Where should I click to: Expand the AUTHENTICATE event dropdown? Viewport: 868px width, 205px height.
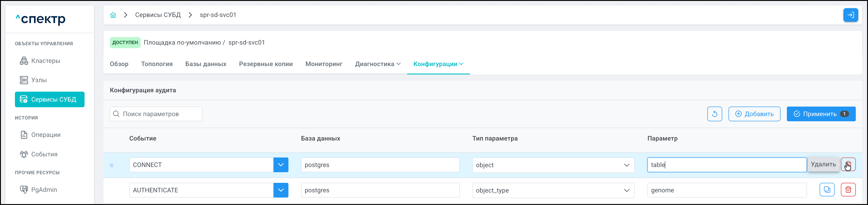[281, 190]
